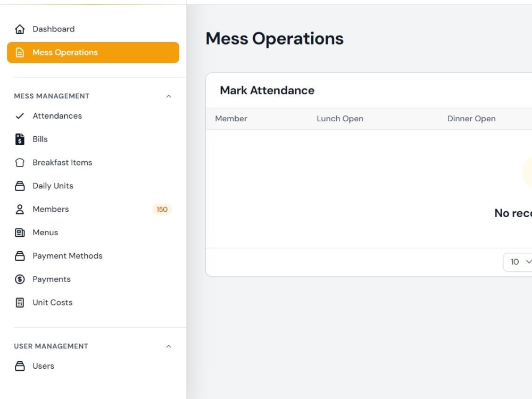Collapse the USER MANAGEMENT section
Viewport: 532px width, 399px height.
(169, 346)
